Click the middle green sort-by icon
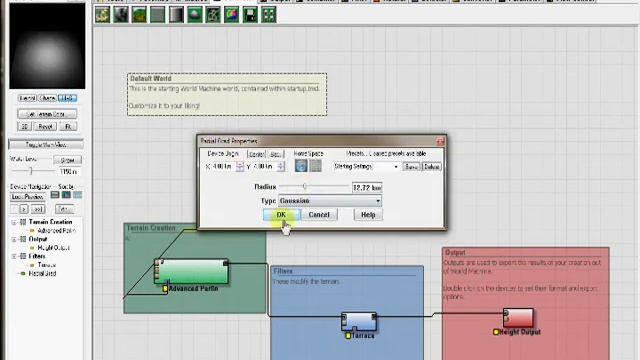This screenshot has width=640, height=360. click(66, 195)
